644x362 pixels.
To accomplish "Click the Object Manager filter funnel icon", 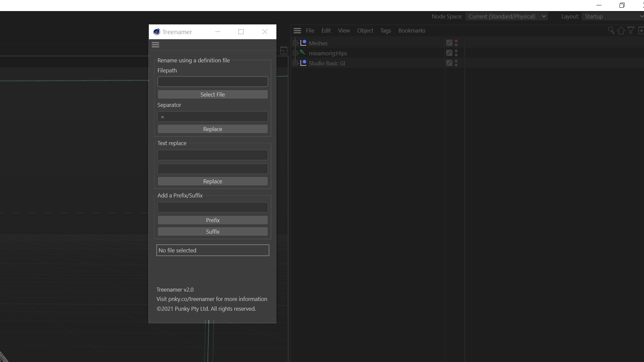I will (x=631, y=31).
